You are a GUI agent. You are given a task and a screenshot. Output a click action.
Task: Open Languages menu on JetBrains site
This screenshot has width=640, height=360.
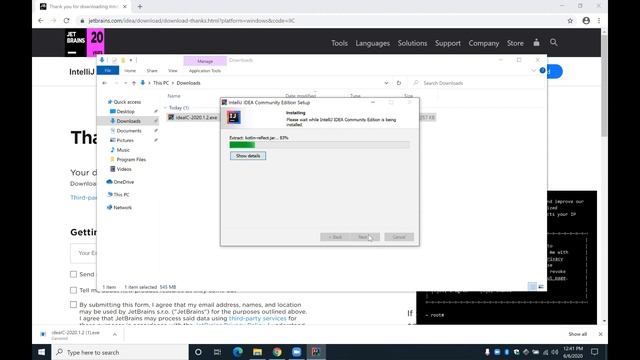373,43
